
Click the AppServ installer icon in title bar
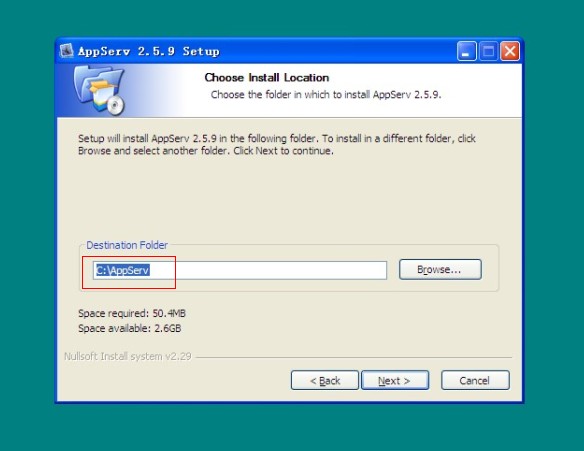coord(67,51)
